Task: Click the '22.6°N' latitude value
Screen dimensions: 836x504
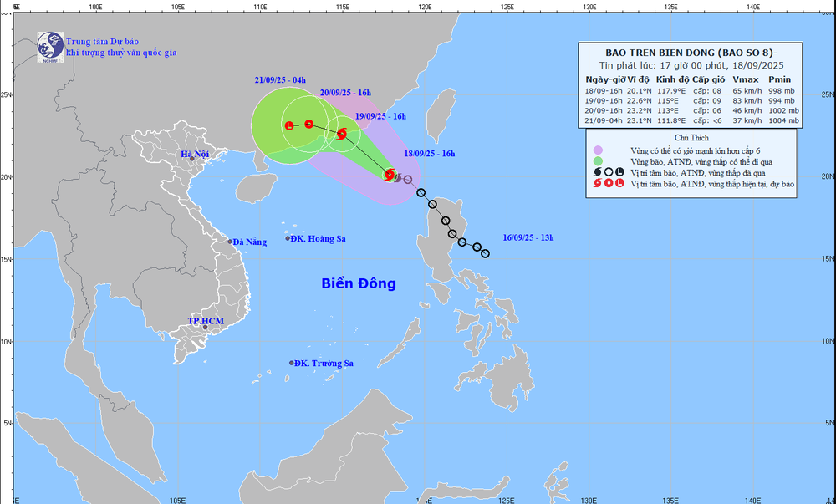Action: [639, 100]
